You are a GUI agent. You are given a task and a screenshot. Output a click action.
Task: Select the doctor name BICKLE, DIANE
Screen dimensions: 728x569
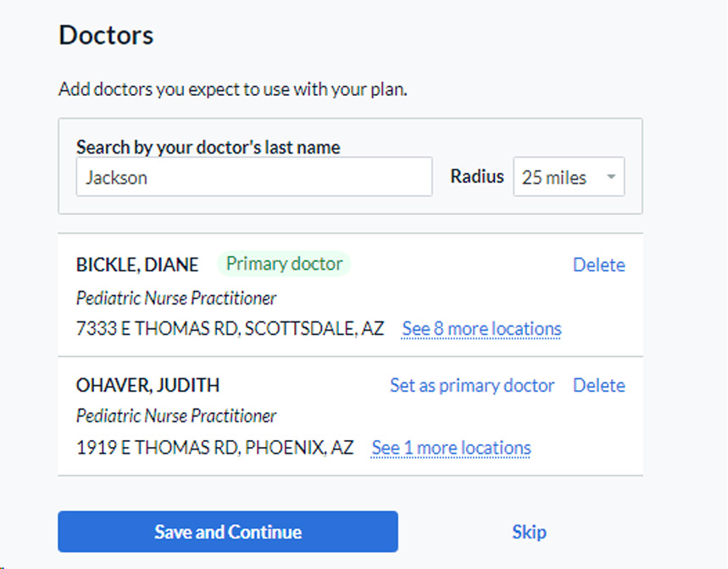click(x=137, y=265)
